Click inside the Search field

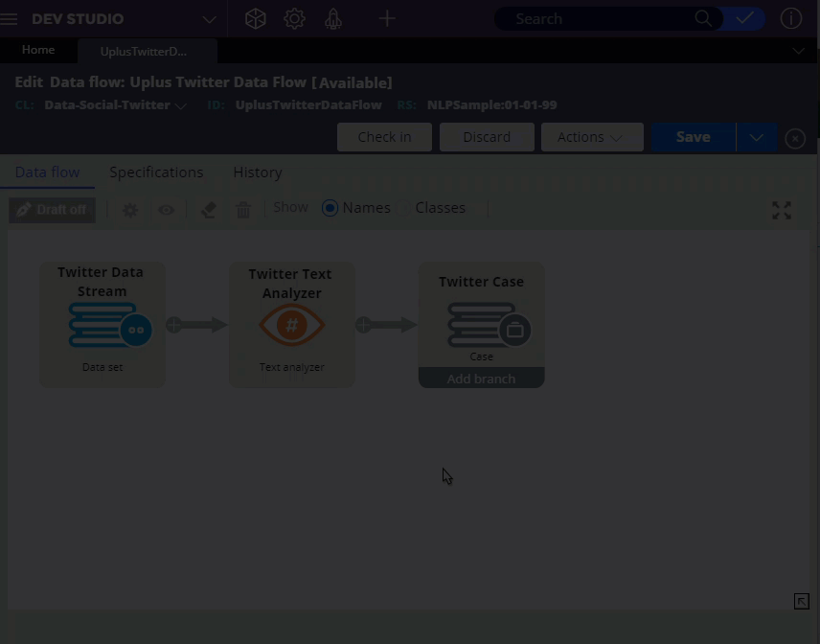tap(599, 19)
